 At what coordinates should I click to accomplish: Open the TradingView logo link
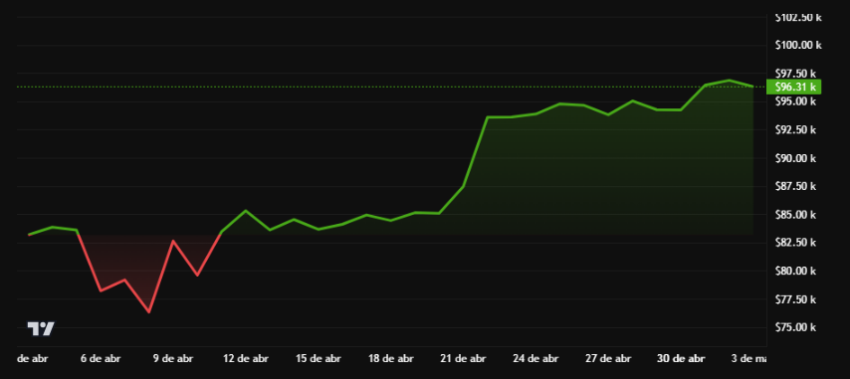pos(41,329)
